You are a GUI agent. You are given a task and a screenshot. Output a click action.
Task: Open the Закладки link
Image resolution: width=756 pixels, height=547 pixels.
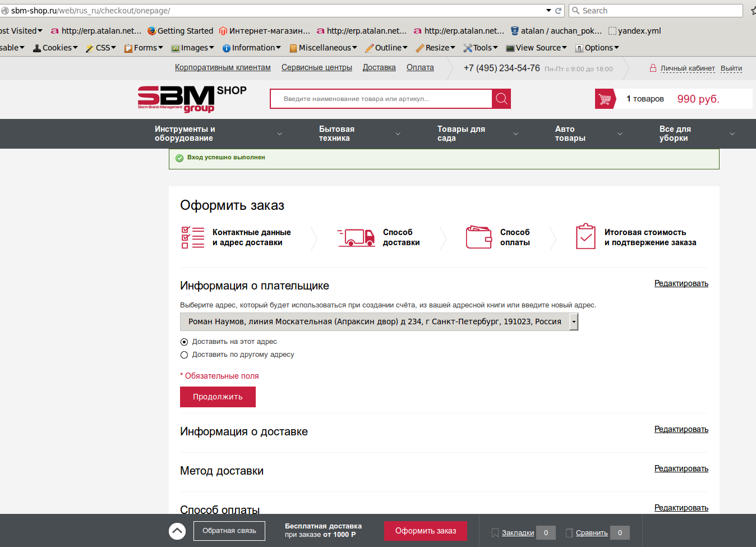pyautogui.click(x=518, y=533)
